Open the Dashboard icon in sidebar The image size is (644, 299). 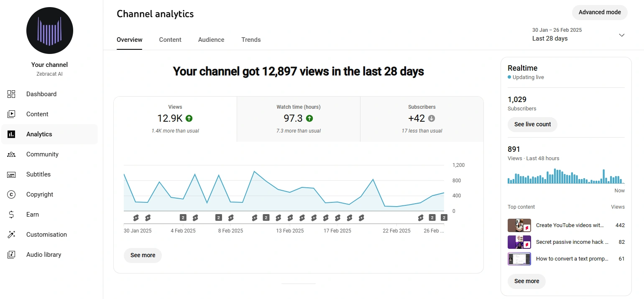coord(11,94)
